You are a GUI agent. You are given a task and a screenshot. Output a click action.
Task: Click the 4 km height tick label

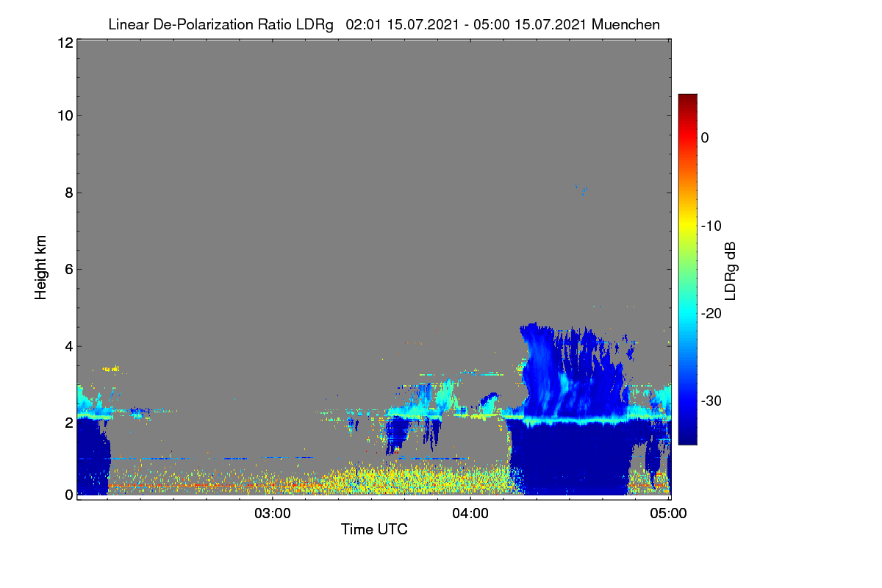[68, 345]
